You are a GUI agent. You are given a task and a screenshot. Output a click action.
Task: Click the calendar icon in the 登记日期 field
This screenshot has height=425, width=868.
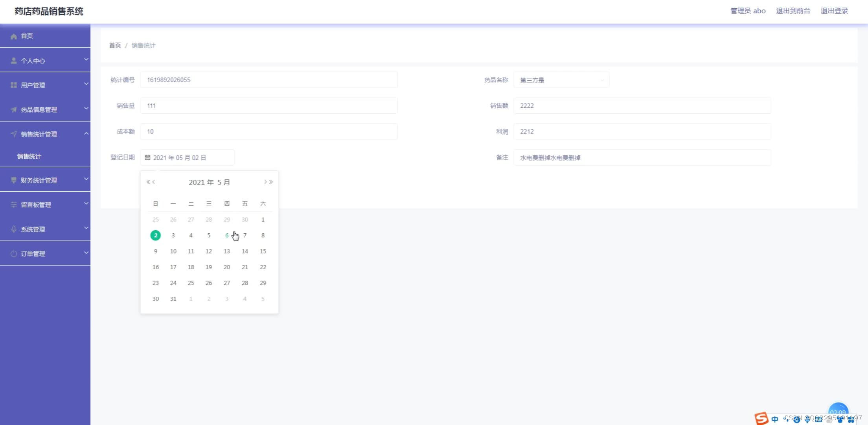coord(147,157)
